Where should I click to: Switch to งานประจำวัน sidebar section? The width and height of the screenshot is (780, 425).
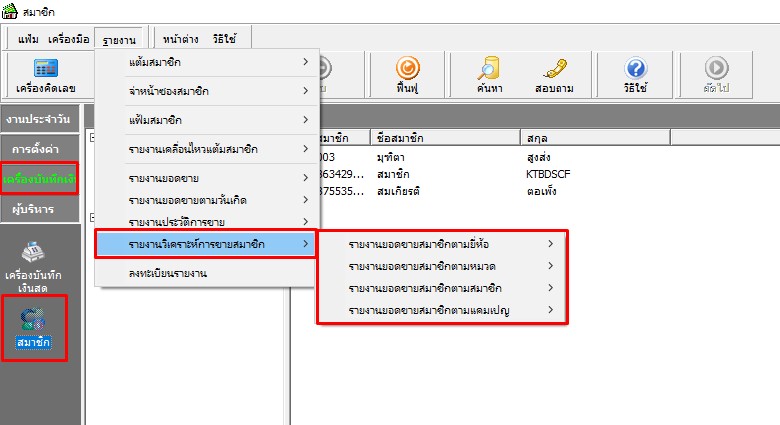[x=38, y=119]
